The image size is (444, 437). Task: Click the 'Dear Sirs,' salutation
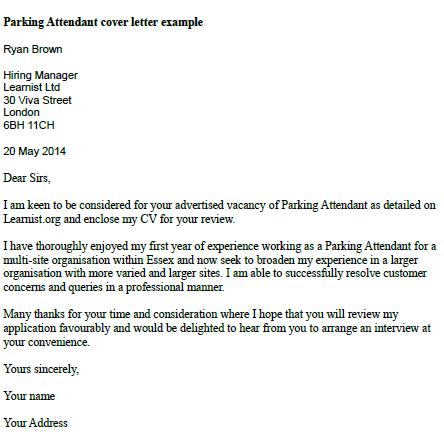click(27, 178)
